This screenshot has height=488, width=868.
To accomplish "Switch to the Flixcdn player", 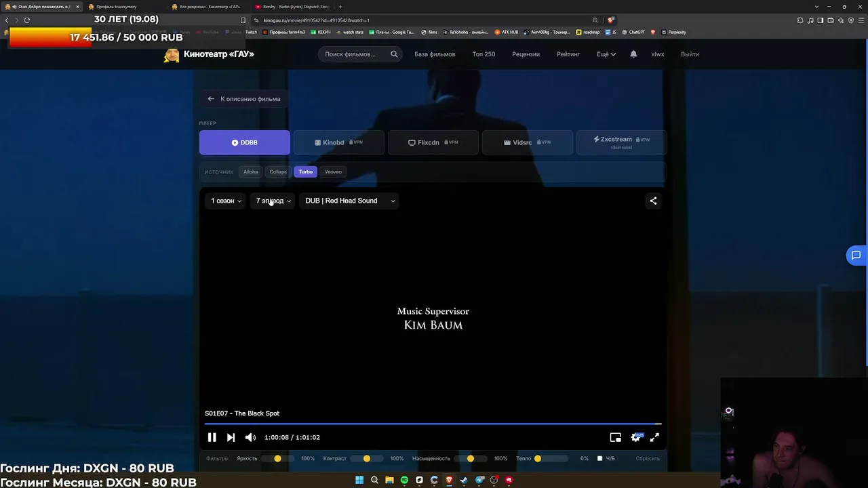I will [433, 142].
